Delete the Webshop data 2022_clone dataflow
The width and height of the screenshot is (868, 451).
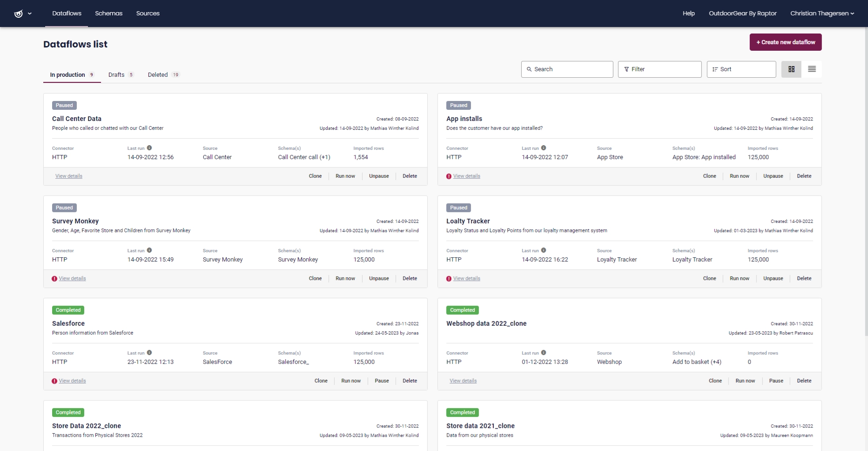804,381
